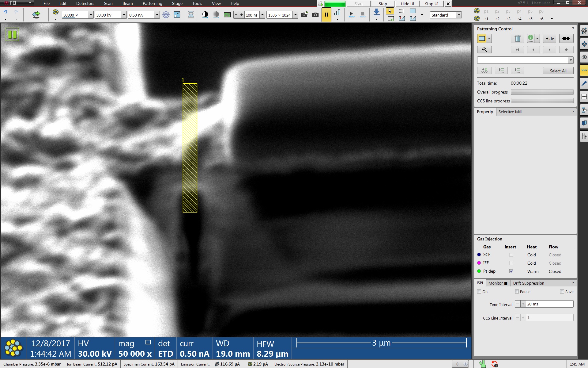Viewport: 588px width, 368px height.
Task: Click the Hide button in Patterning Control
Action: click(x=549, y=39)
